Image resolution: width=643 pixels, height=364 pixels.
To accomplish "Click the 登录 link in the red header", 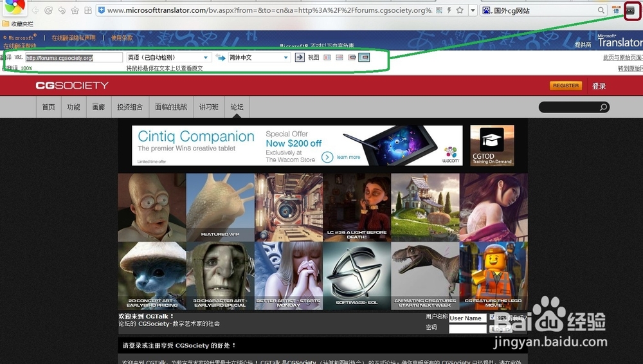I will click(599, 86).
